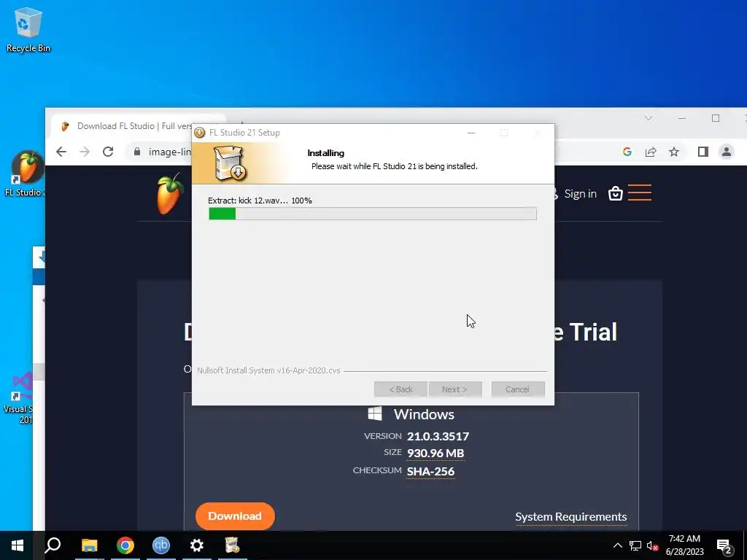
Task: Open Settings gear on the taskbar
Action: tap(197, 545)
